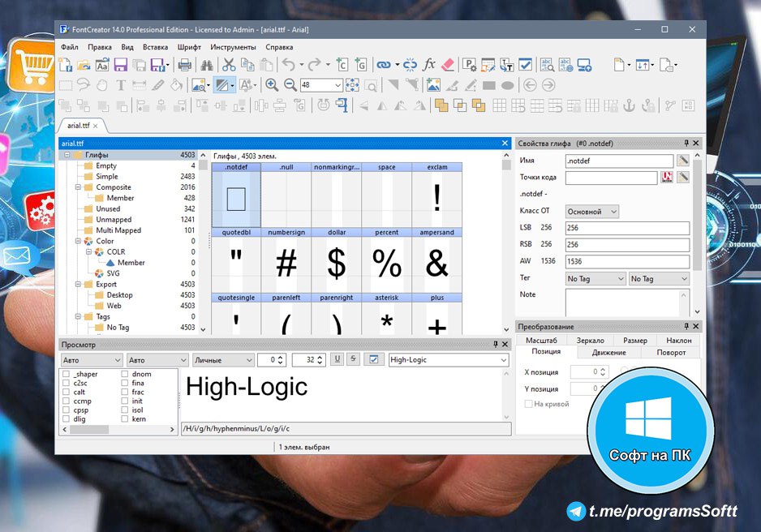Click the blue chain link icon
This screenshot has width=761, height=532.
pyautogui.click(x=384, y=65)
